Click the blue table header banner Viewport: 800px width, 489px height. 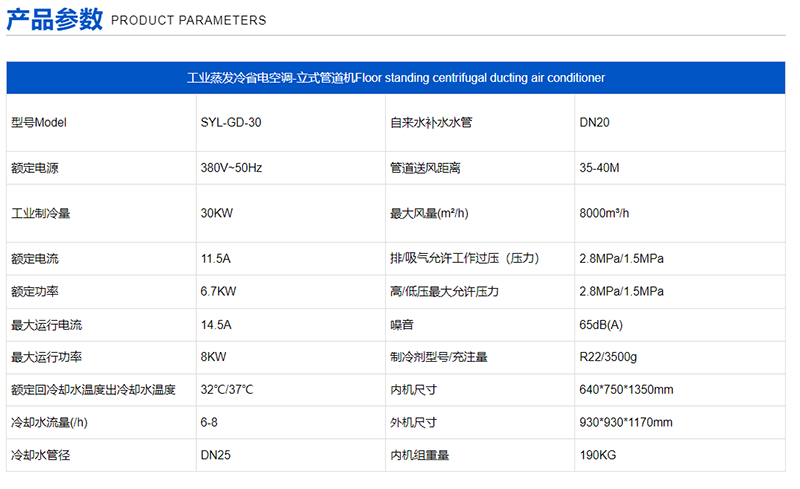point(396,77)
